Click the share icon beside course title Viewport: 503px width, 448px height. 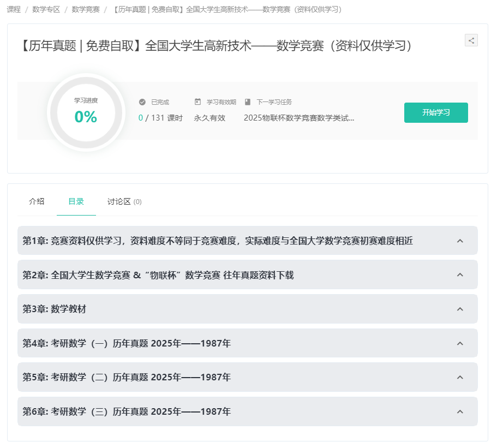pyautogui.click(x=471, y=40)
